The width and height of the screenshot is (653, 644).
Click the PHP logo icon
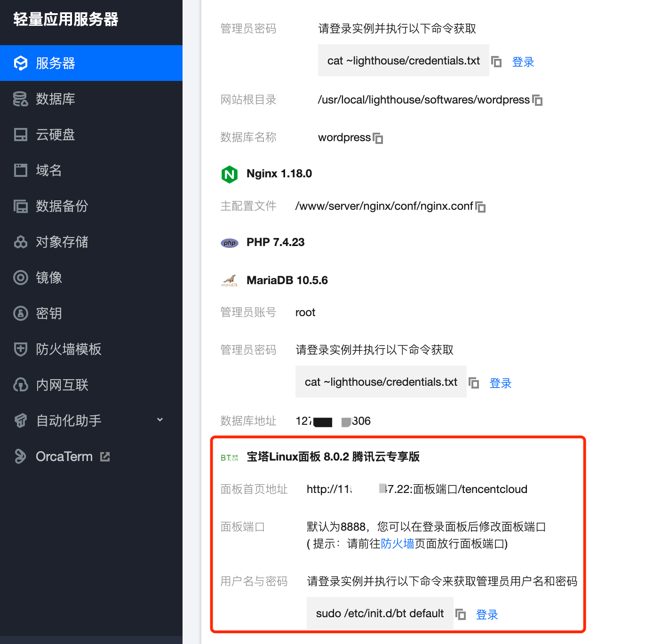[x=230, y=243]
